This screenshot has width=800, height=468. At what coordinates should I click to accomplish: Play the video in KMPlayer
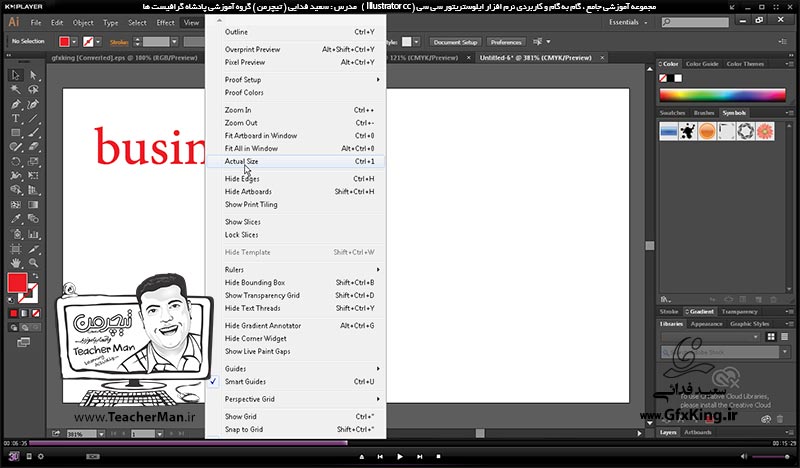click(x=399, y=457)
